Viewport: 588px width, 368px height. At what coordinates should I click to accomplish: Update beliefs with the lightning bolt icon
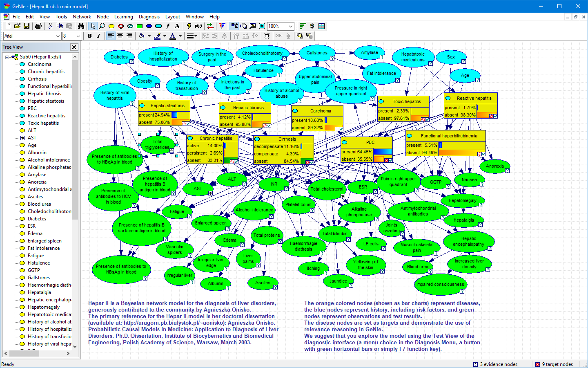point(189,26)
